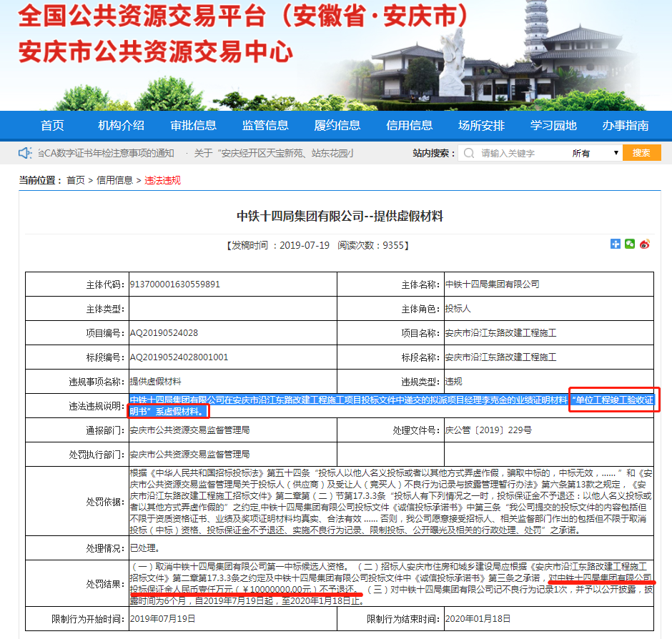The width and height of the screenshot is (672, 639).
Task: Click the publish date 2019-07-19
Action: coord(305,246)
